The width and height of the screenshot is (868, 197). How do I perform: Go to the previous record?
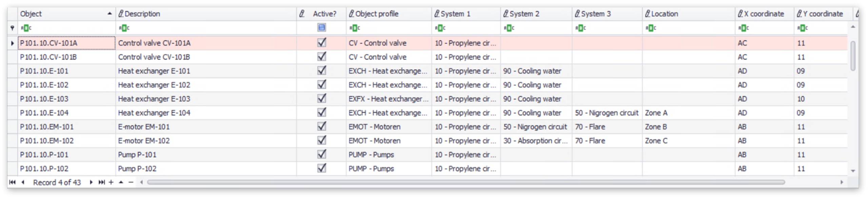coord(23,182)
